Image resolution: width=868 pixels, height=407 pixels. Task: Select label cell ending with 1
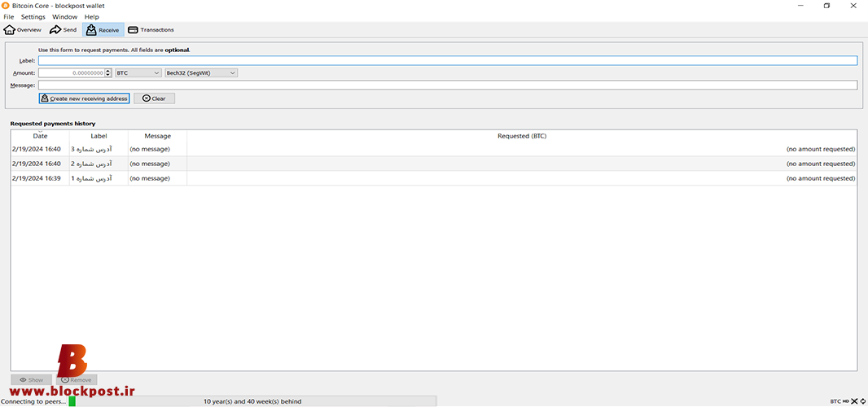tap(99, 178)
